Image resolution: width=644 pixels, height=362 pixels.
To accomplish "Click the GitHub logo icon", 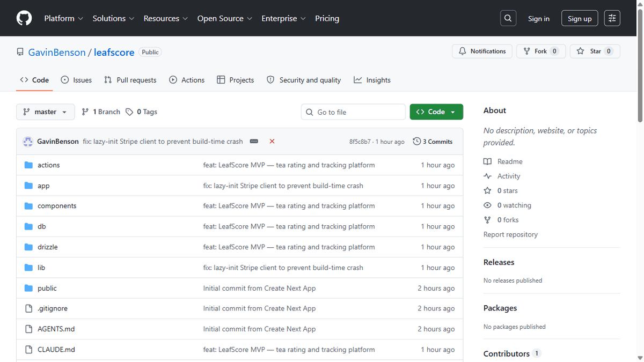I will pyautogui.click(x=24, y=18).
